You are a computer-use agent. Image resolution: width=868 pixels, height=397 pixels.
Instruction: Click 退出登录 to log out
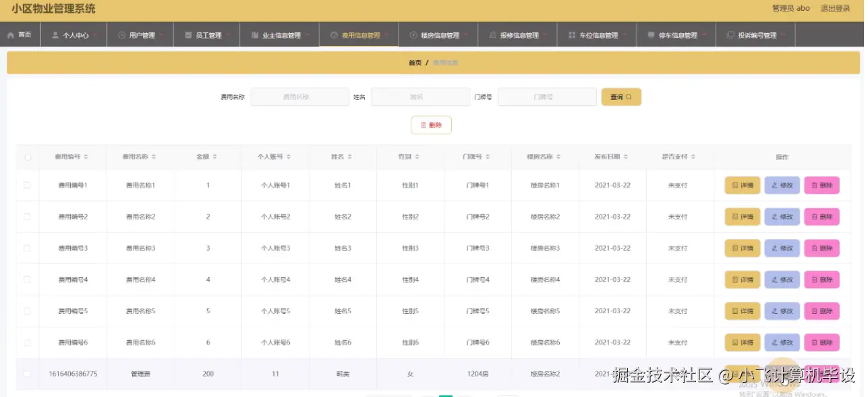pos(835,9)
